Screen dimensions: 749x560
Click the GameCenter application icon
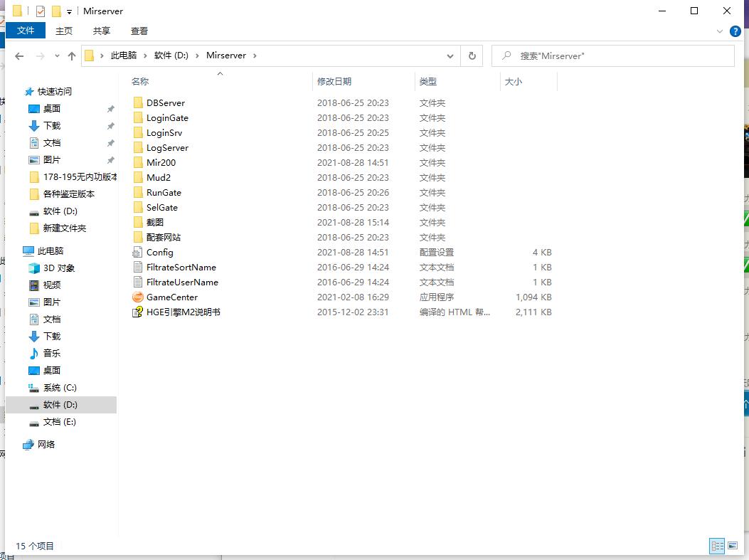(138, 297)
